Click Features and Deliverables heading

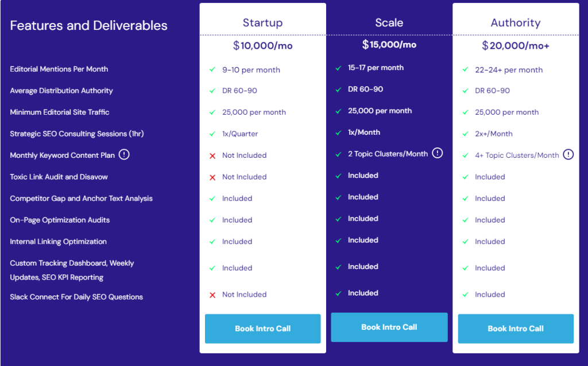point(88,26)
